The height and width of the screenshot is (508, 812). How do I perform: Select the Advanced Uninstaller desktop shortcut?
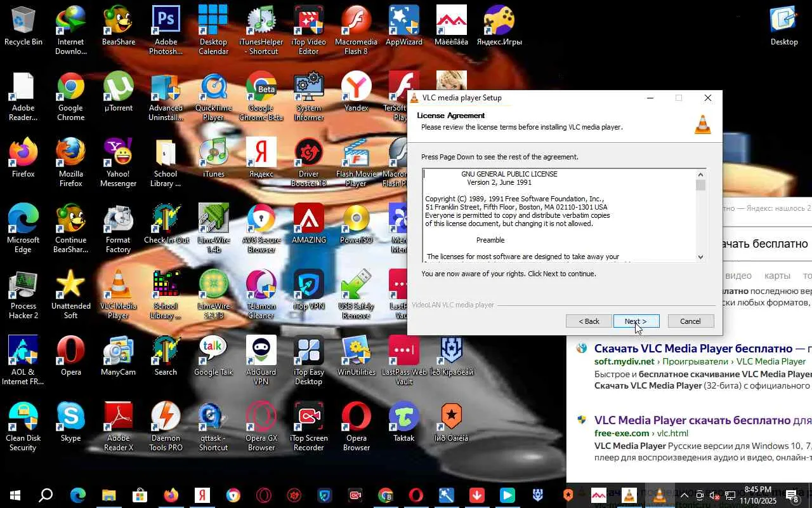click(x=166, y=97)
